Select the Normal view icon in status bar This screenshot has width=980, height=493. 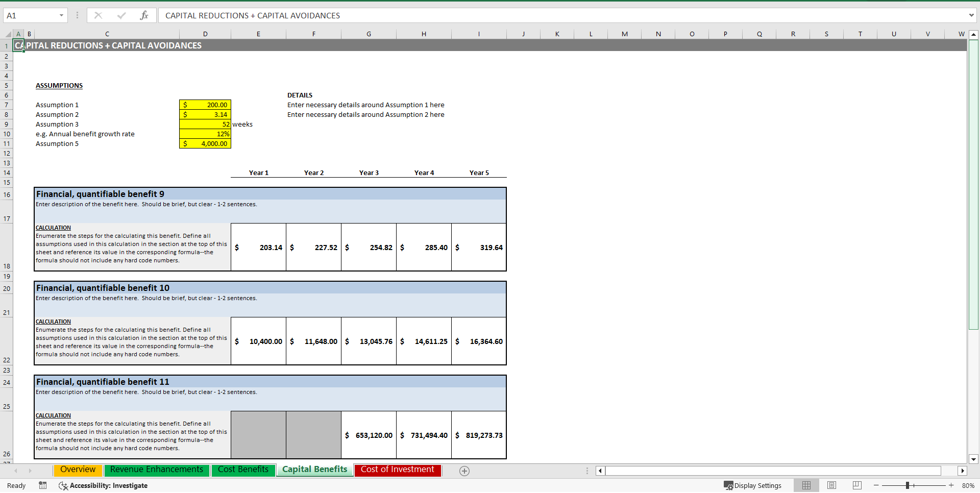tap(806, 485)
